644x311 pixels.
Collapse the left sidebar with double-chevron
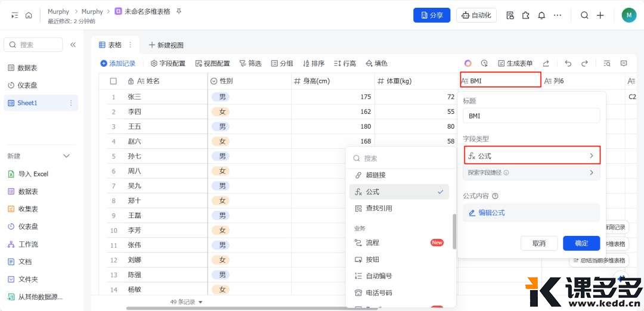coord(73,45)
